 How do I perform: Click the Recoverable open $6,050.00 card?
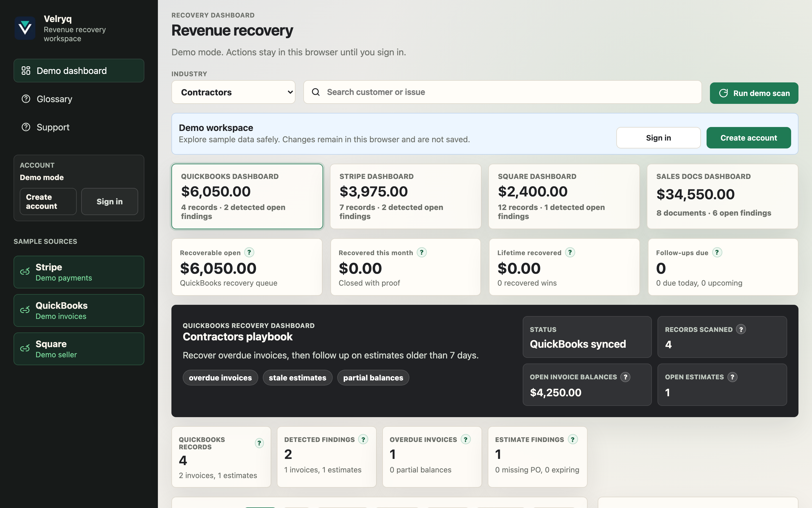point(247,267)
